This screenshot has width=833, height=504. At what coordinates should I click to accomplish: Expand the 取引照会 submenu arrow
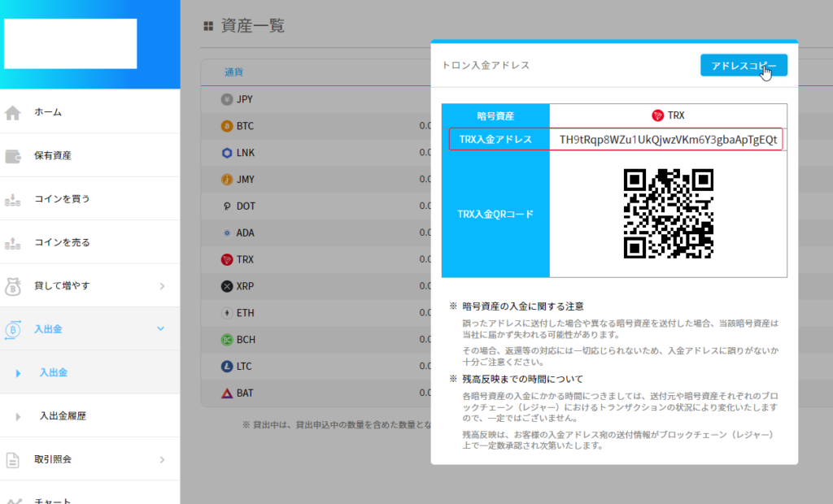(161, 459)
